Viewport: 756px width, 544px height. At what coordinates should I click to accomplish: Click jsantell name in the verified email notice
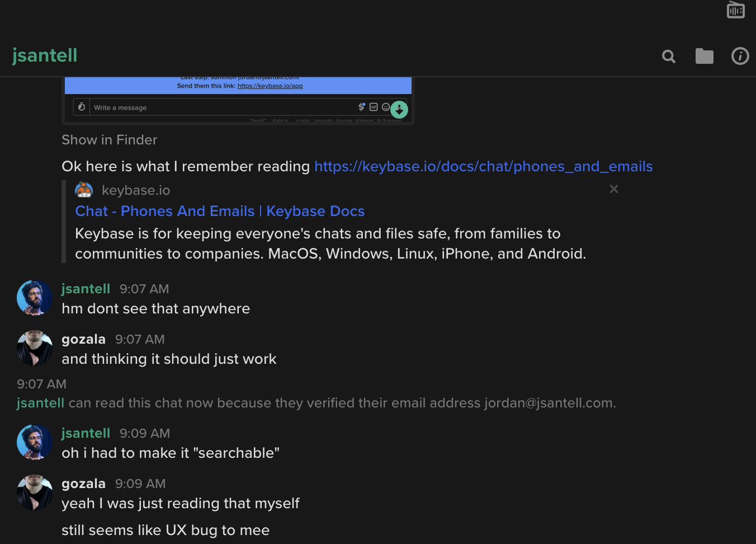click(x=41, y=403)
